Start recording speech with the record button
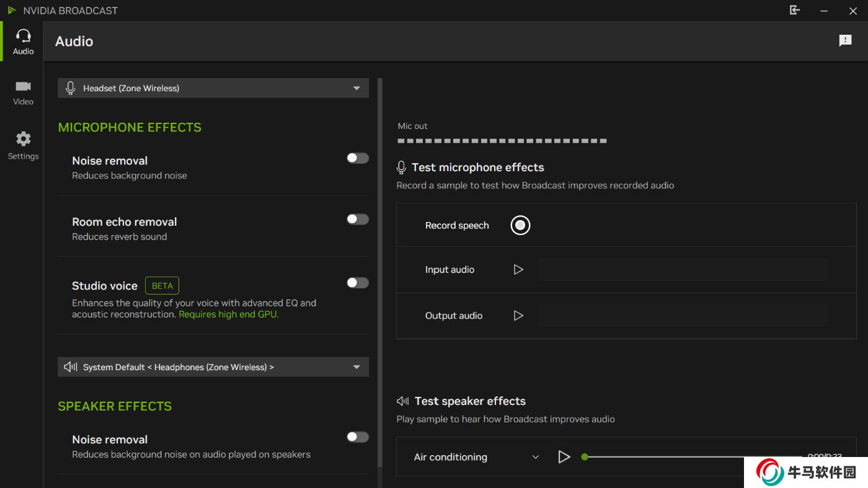This screenshot has height=488, width=868. tap(520, 225)
